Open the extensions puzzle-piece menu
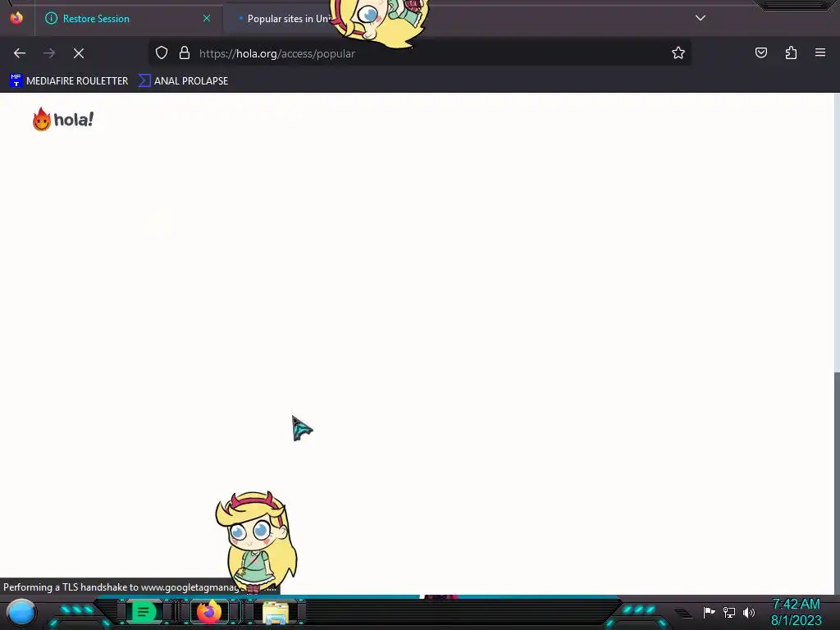This screenshot has height=630, width=840. click(791, 52)
